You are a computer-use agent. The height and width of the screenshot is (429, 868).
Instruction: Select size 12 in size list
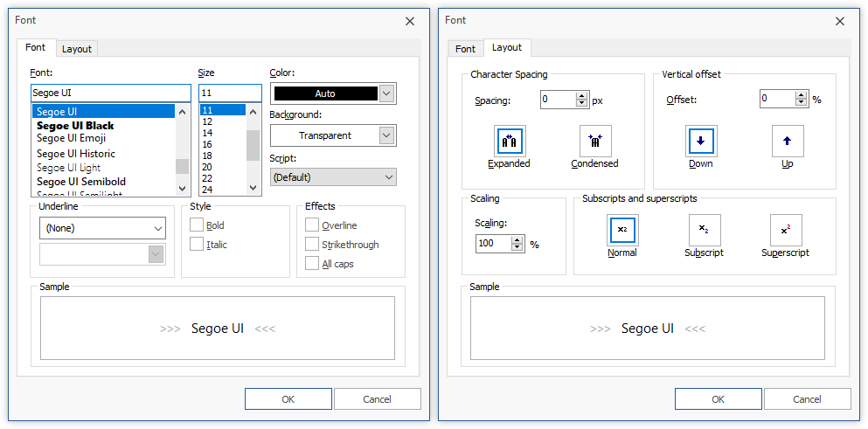(223, 121)
